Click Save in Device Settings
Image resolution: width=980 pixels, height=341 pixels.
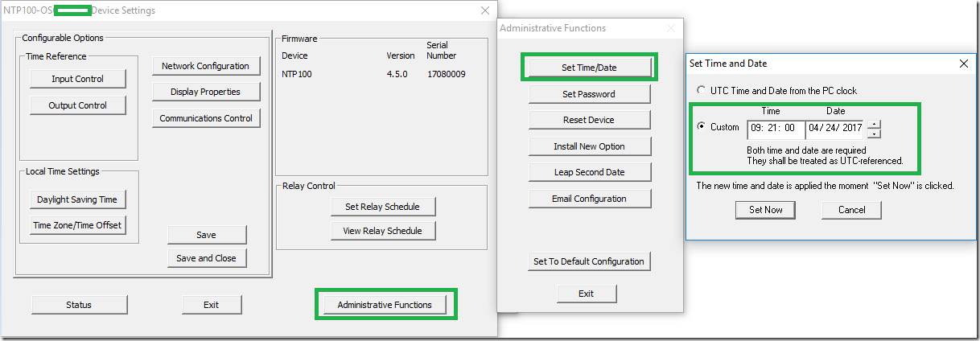206,235
